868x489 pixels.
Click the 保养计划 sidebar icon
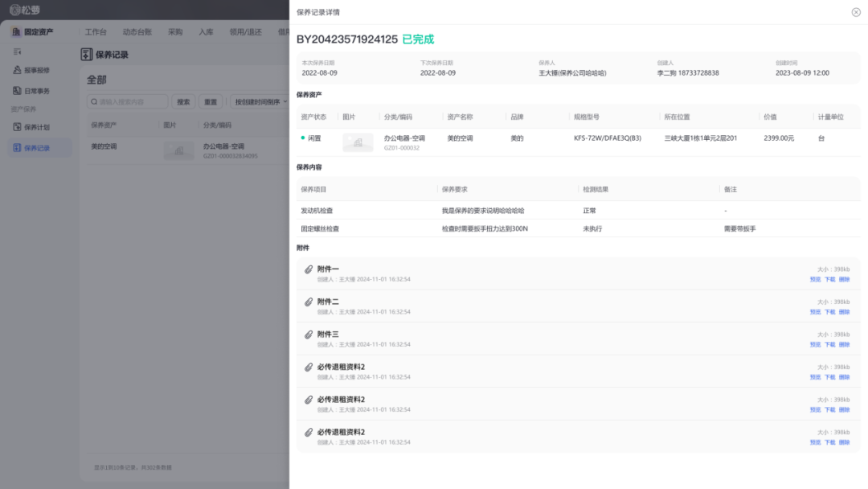(x=18, y=127)
